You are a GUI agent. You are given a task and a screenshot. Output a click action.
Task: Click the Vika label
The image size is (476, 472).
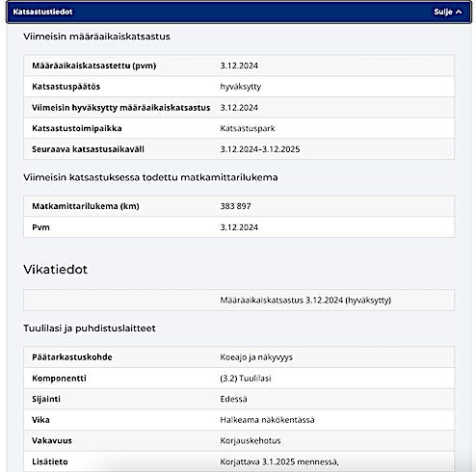coord(40,420)
